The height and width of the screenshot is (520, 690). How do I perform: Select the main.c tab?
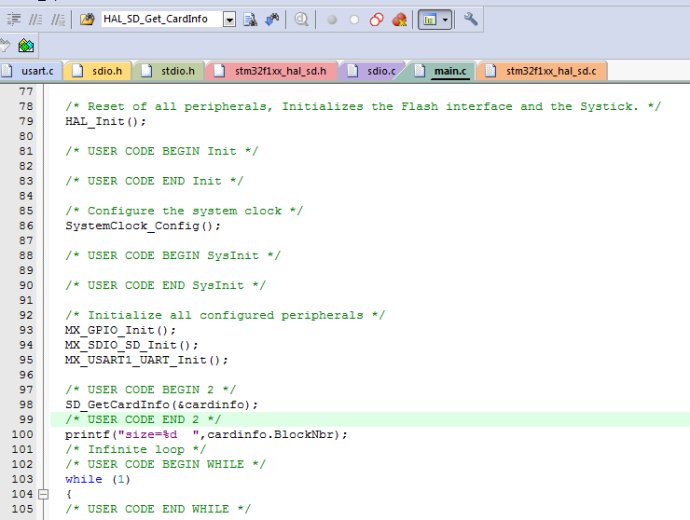[x=440, y=71]
